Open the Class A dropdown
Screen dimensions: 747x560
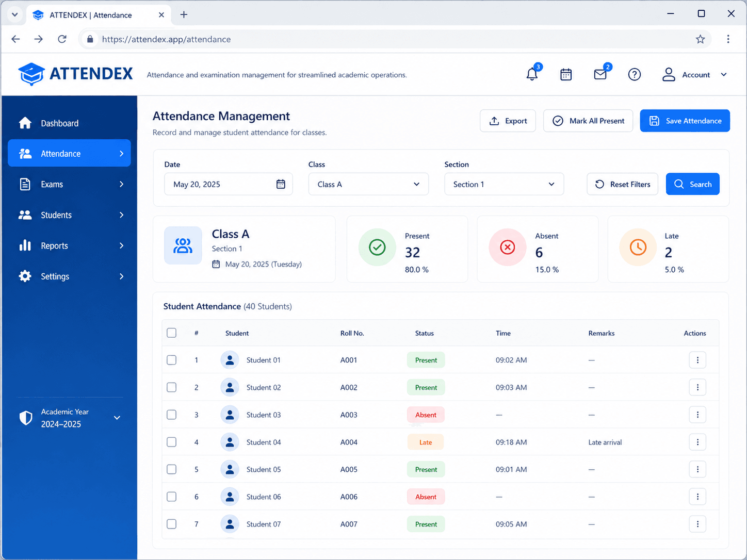[368, 184]
